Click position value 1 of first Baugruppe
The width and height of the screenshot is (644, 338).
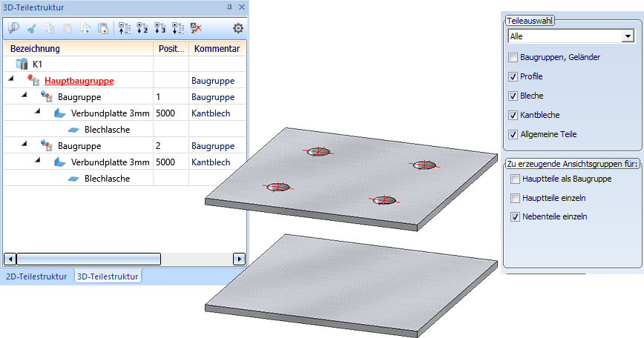pyautogui.click(x=158, y=97)
